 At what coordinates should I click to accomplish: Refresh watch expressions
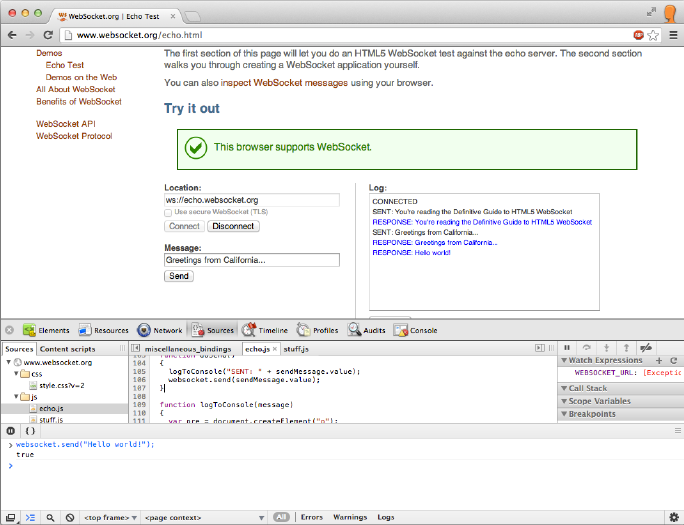pyautogui.click(x=674, y=360)
